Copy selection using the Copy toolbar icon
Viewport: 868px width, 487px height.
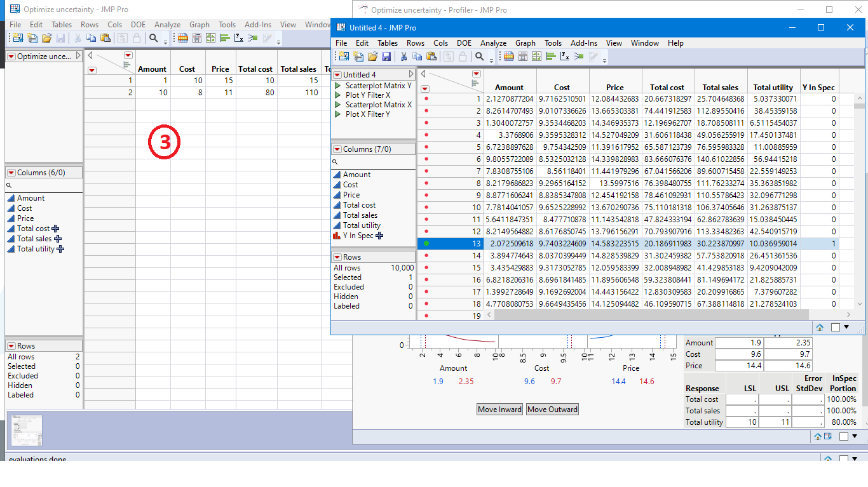tap(417, 57)
